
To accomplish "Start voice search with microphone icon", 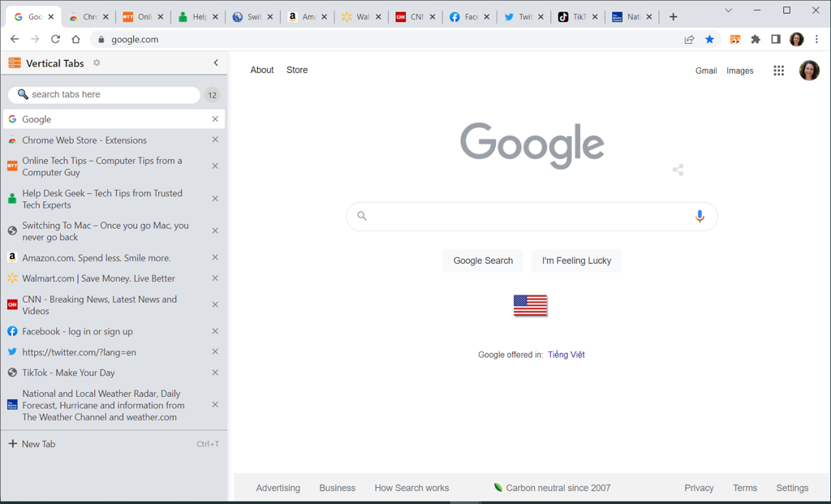I will point(700,216).
